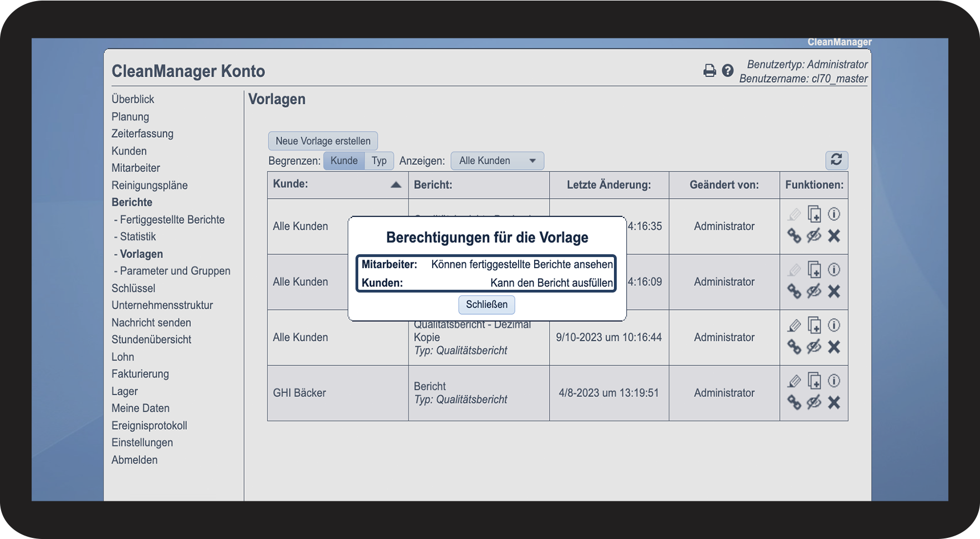Delete the GHI Bäcker template
Screen dimensions: 980x539
coord(834,402)
